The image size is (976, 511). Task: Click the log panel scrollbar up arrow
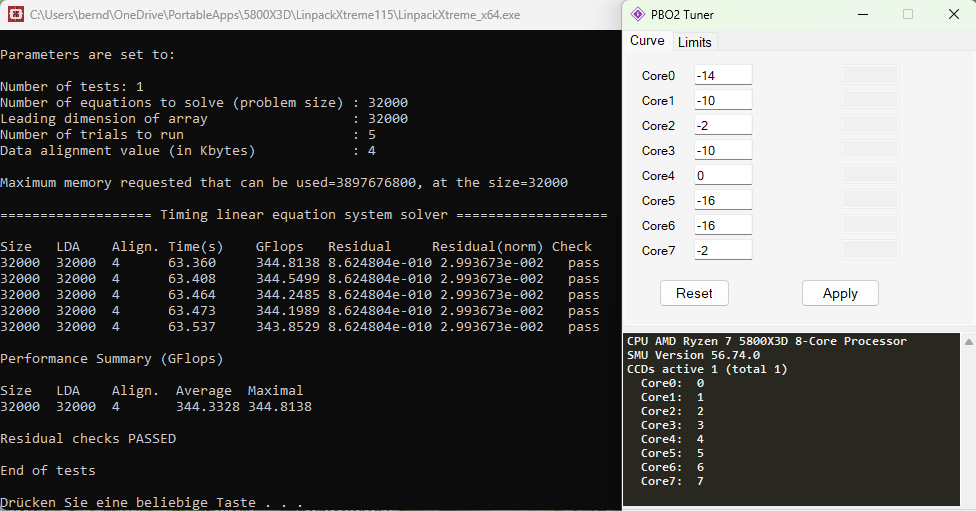point(969,342)
